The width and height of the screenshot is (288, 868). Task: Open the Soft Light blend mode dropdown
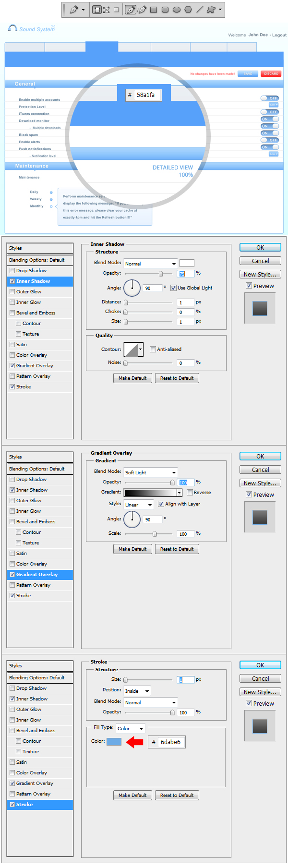click(151, 472)
